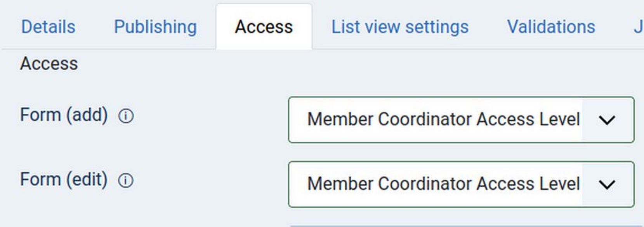Click the chevron arrow in Form (add) field
The width and height of the screenshot is (644, 227).
tap(607, 120)
